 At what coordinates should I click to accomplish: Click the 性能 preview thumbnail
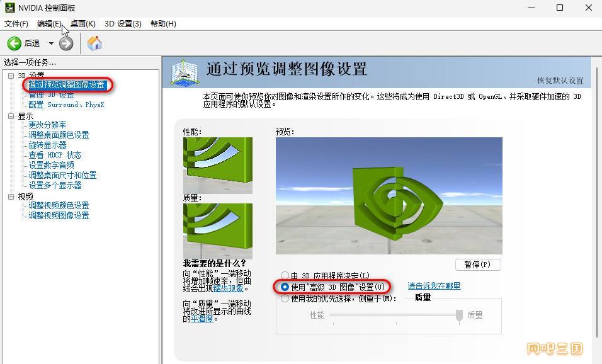click(217, 165)
